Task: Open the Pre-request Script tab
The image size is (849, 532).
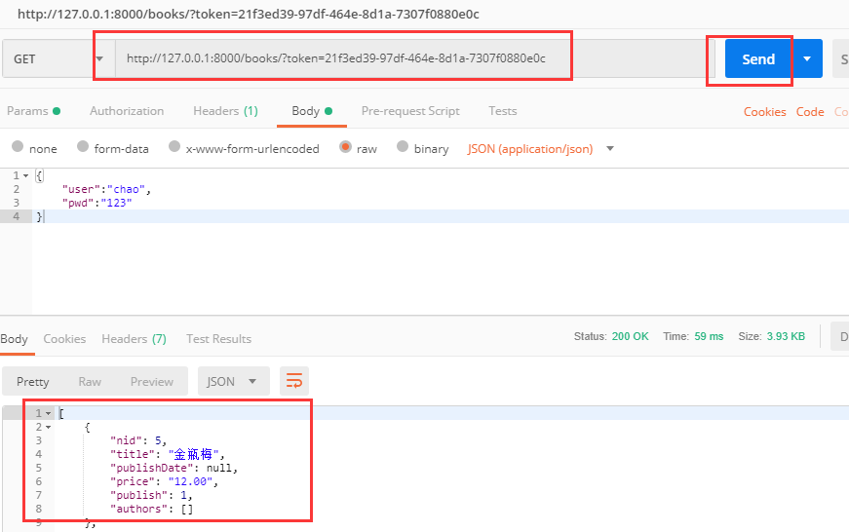Action: click(x=410, y=111)
